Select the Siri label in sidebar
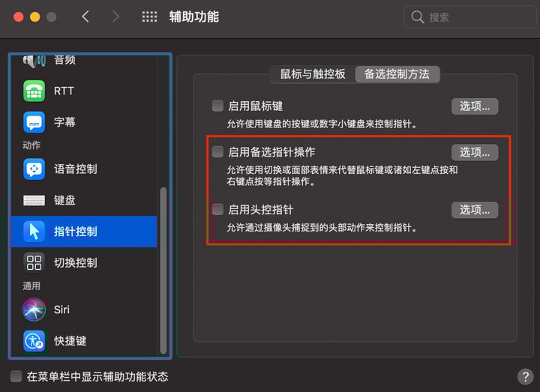The image size is (540, 392). 62,310
